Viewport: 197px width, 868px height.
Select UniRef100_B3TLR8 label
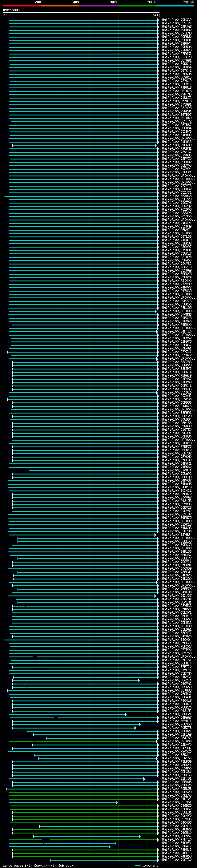(x=177, y=57)
